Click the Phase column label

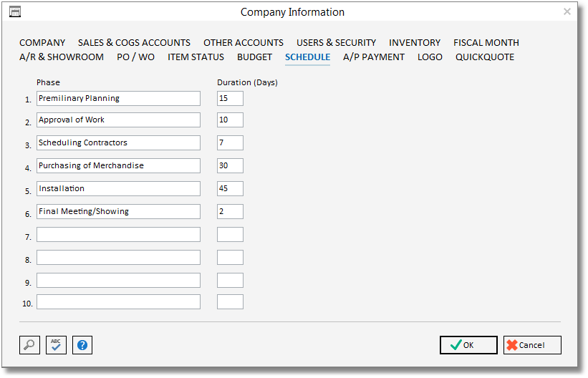(49, 82)
